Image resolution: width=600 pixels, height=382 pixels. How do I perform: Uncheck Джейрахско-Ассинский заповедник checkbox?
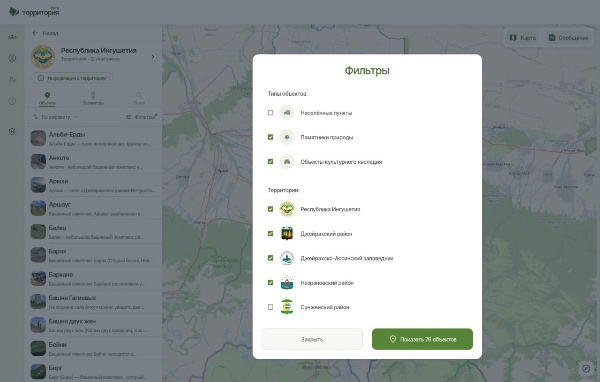(271, 258)
